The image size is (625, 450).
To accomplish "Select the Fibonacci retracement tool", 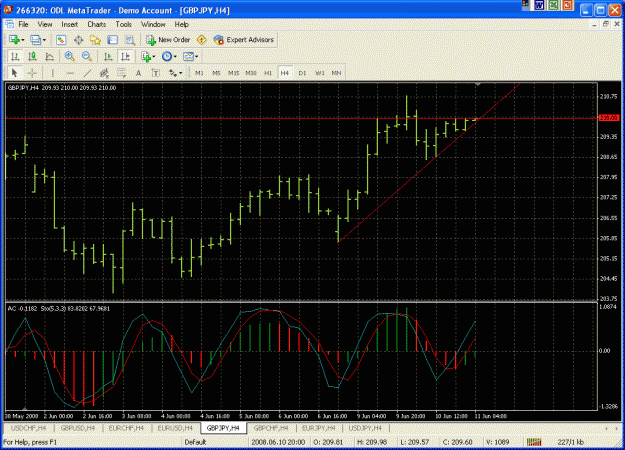I will 121,73.
